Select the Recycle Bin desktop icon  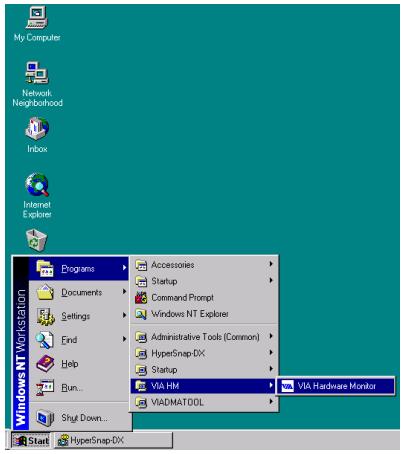pos(36,239)
